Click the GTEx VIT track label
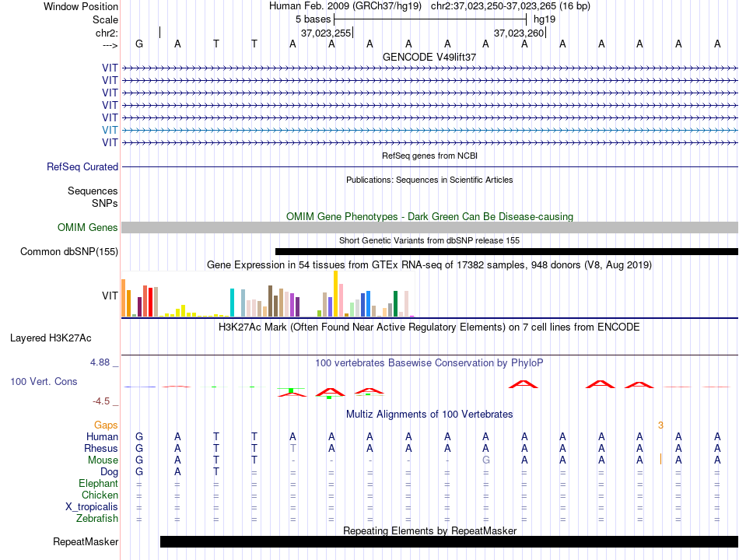 (x=110, y=296)
